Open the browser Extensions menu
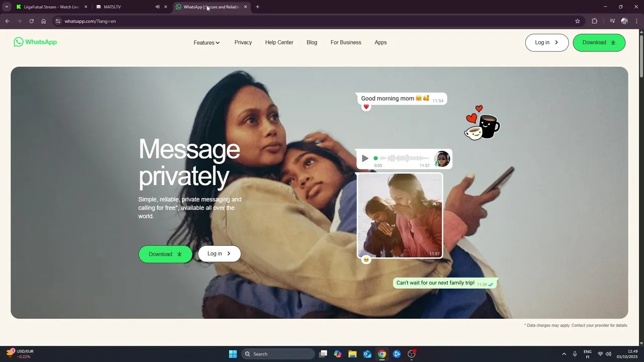Viewport: 644px width, 362px height. tap(595, 21)
